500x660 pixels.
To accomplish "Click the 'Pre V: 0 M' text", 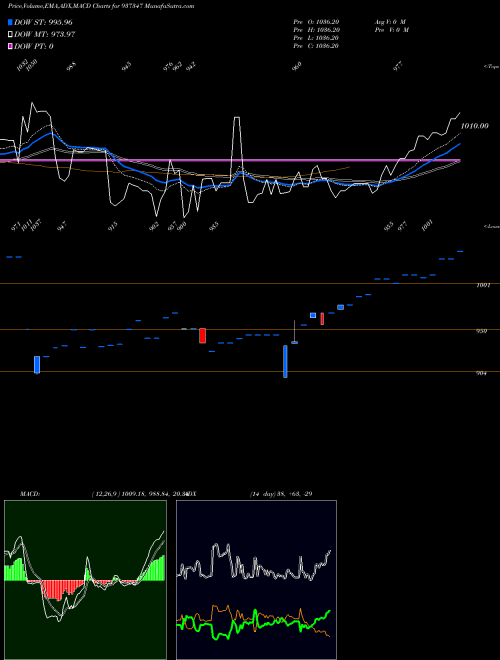I will click(392, 30).
